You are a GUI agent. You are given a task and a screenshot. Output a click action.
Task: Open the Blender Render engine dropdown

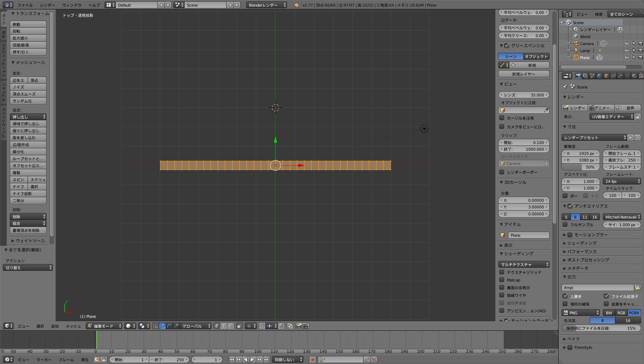(x=266, y=5)
